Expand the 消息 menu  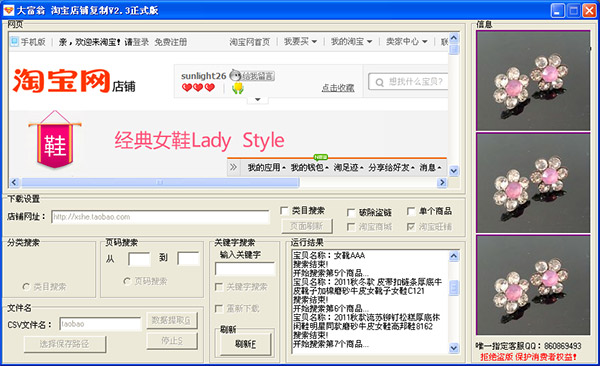pyautogui.click(x=430, y=168)
